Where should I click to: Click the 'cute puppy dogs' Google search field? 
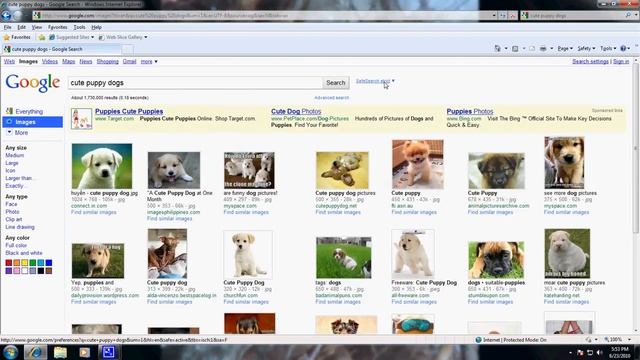(x=195, y=83)
